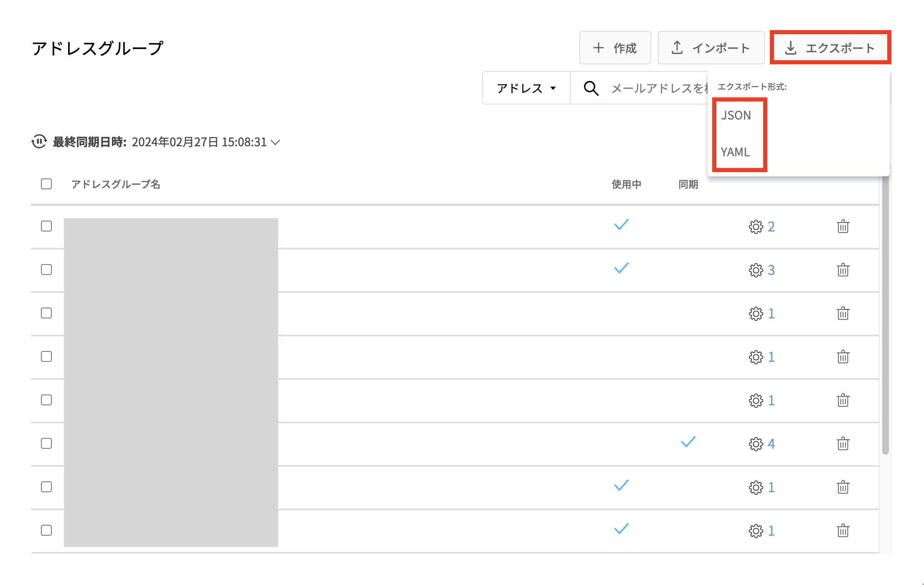Check the row with gear count 3

coord(46,270)
